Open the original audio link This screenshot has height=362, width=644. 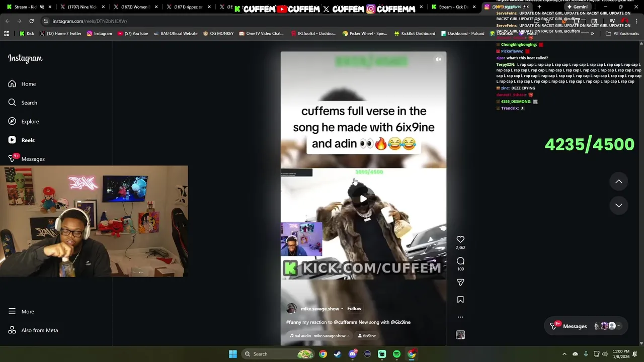319,336
